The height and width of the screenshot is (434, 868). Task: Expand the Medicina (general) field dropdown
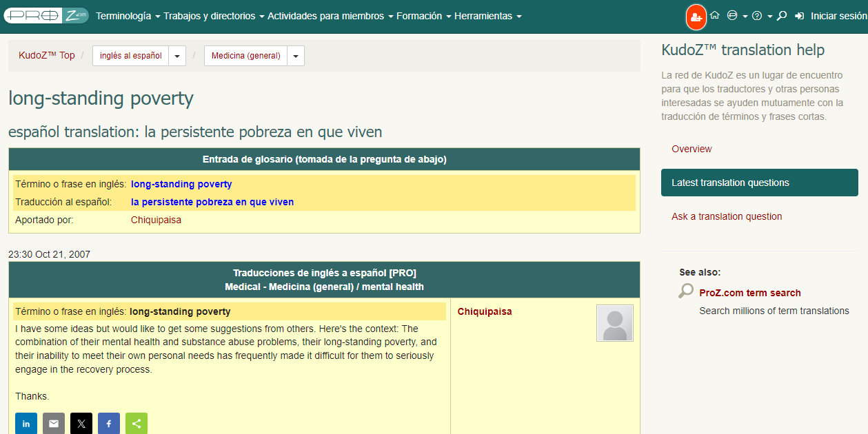point(296,56)
